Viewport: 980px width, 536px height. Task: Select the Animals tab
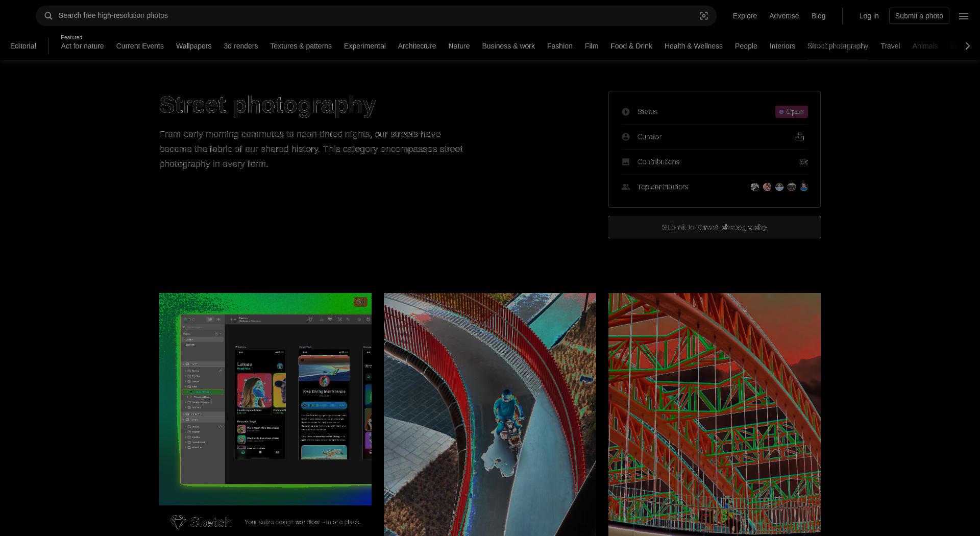click(x=924, y=46)
